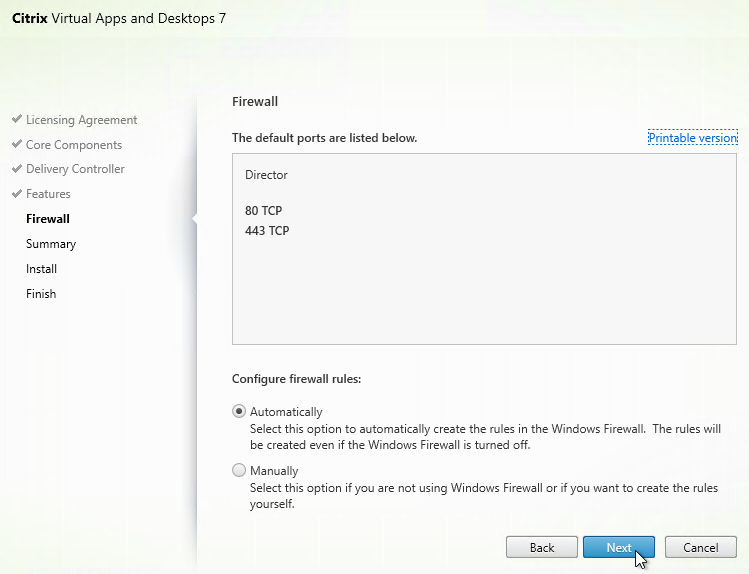Click the Core Components checkmark icon
Image resolution: width=749 pixels, height=574 pixels.
click(x=17, y=143)
